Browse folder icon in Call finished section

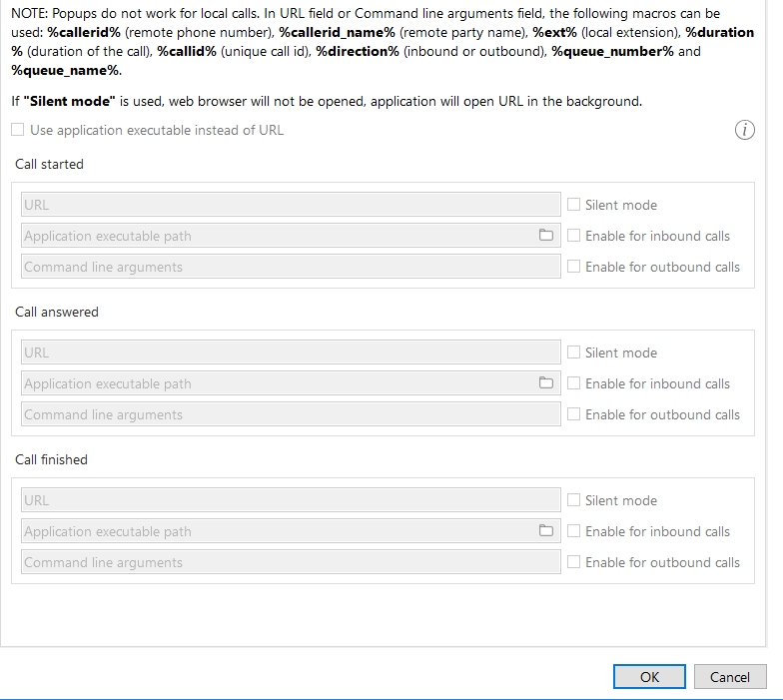point(545,531)
